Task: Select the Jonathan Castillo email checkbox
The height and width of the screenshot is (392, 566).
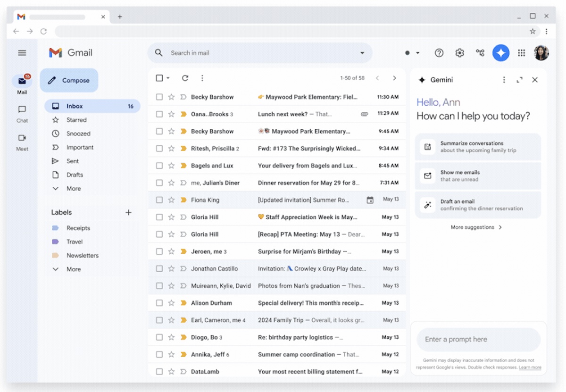Action: [x=159, y=268]
